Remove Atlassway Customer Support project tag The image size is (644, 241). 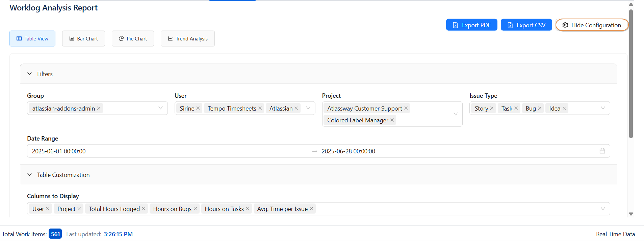pyautogui.click(x=406, y=108)
